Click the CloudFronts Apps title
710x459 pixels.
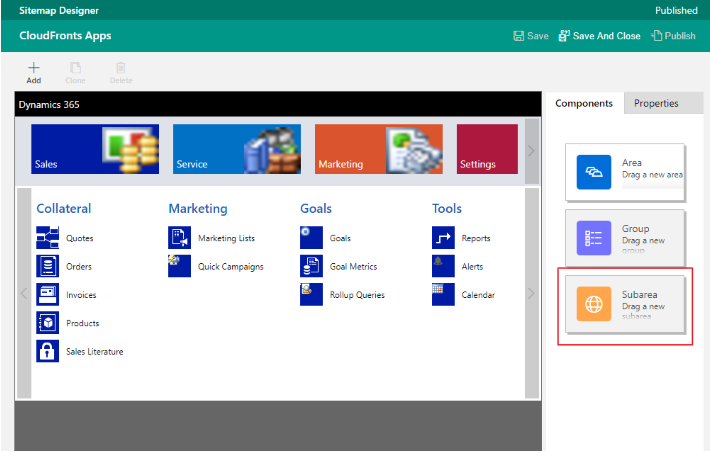(x=65, y=36)
